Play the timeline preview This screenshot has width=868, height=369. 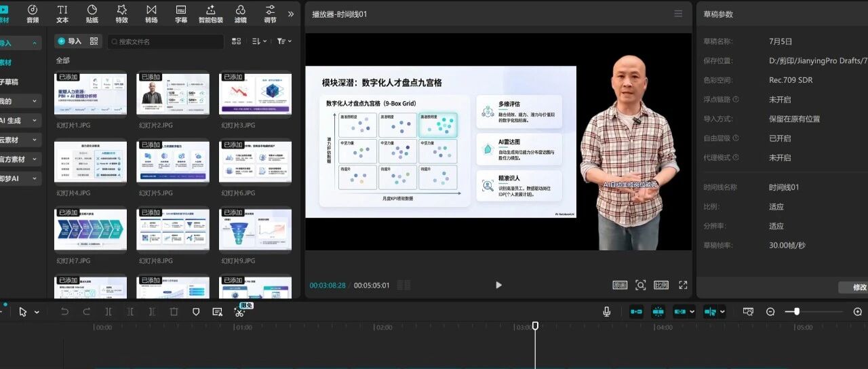pos(498,285)
